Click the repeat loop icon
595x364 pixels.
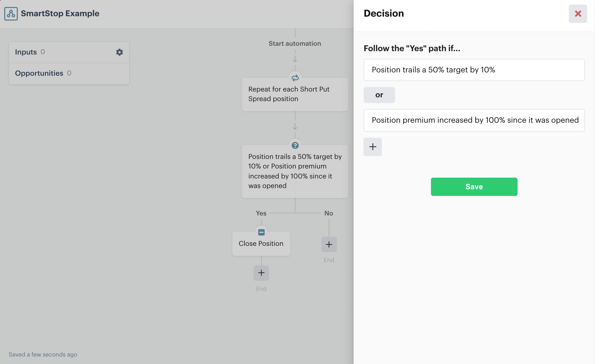tap(295, 78)
